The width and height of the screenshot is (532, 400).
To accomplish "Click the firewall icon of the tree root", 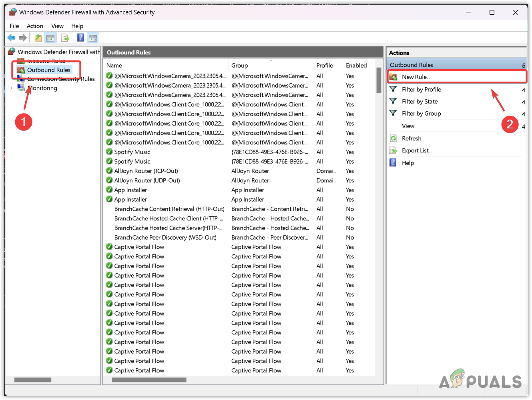I will (12, 52).
